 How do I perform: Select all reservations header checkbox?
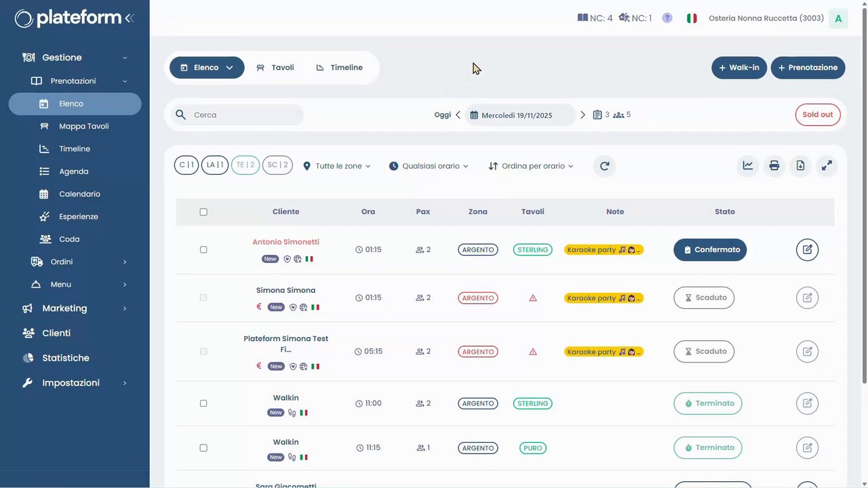click(x=203, y=212)
